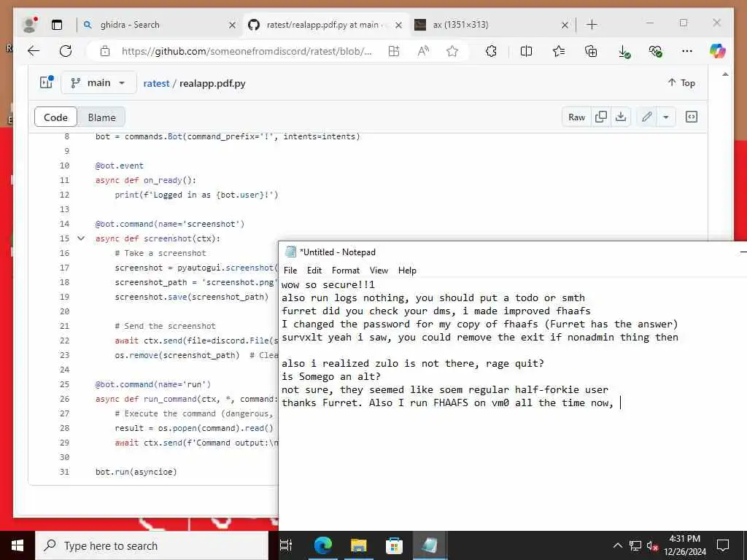Open the tab actions menu icon

57,25
